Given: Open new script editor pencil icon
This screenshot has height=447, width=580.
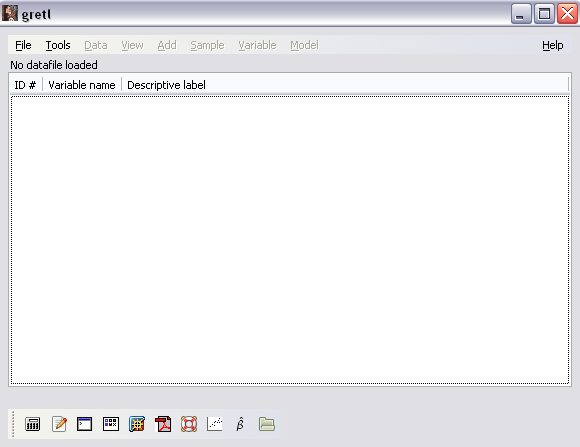Looking at the screenshot, I should point(59,424).
